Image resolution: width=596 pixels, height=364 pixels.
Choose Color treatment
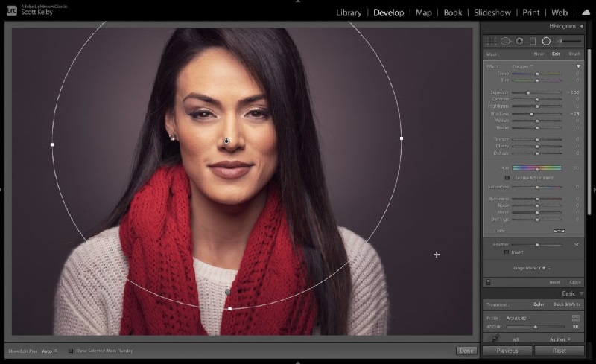pyautogui.click(x=539, y=304)
